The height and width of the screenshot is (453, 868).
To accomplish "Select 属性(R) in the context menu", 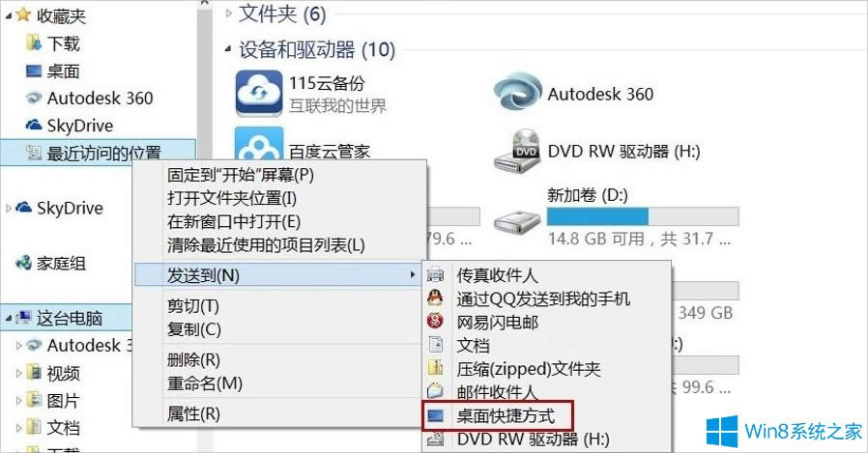I will pos(193,414).
